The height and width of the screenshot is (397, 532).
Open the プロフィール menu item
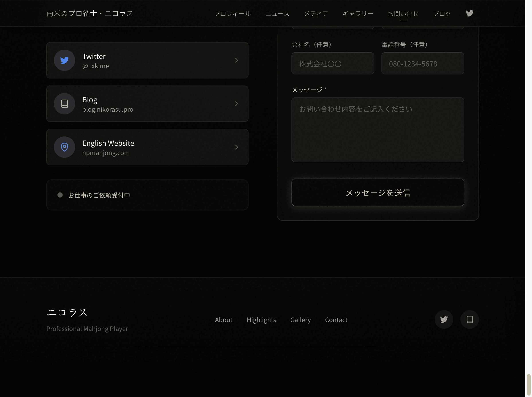233,14
